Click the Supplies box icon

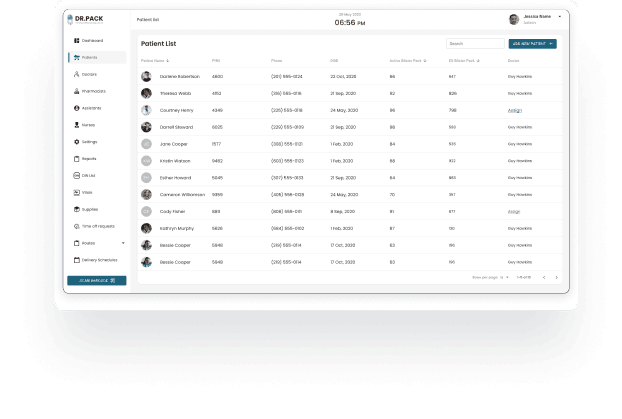77,209
